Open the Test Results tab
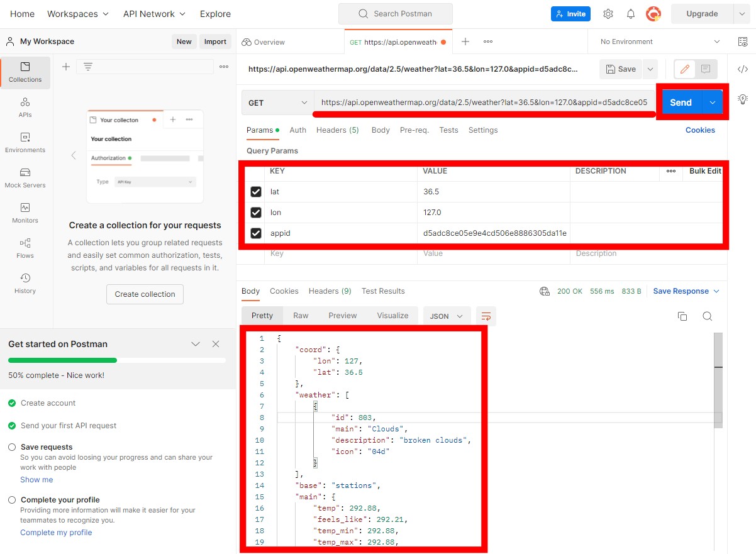 click(383, 291)
